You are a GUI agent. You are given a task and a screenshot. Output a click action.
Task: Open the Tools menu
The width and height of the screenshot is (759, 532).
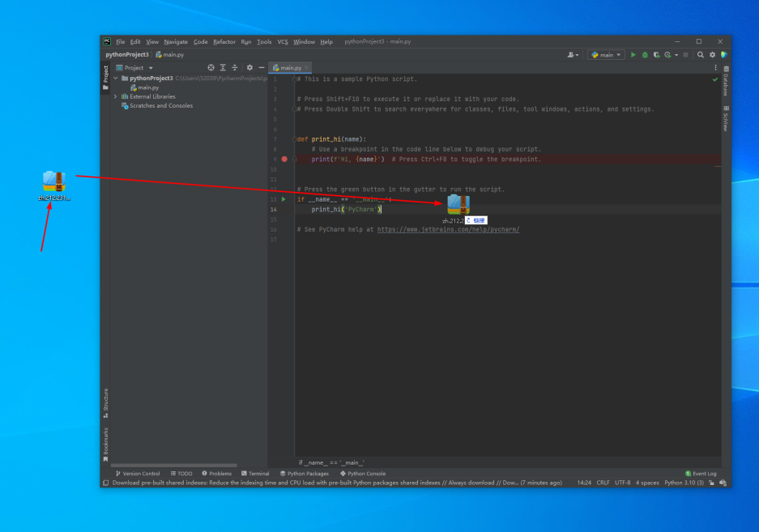pyautogui.click(x=264, y=42)
